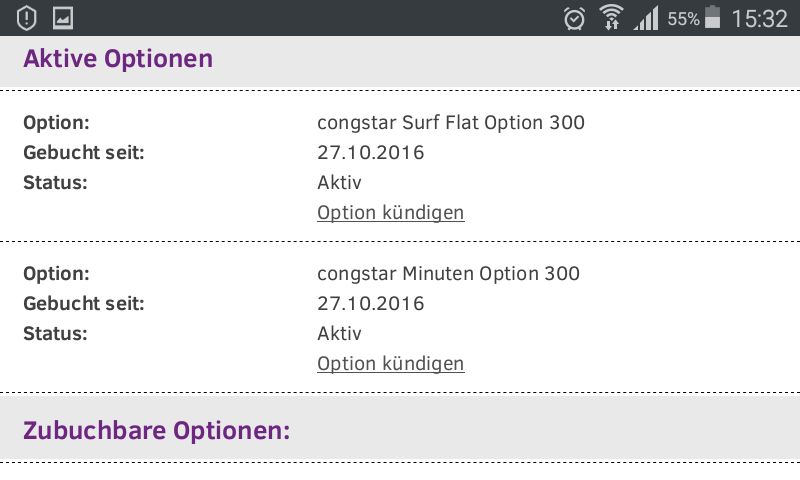Open the Zubuchbare Optionen section header

click(x=156, y=431)
